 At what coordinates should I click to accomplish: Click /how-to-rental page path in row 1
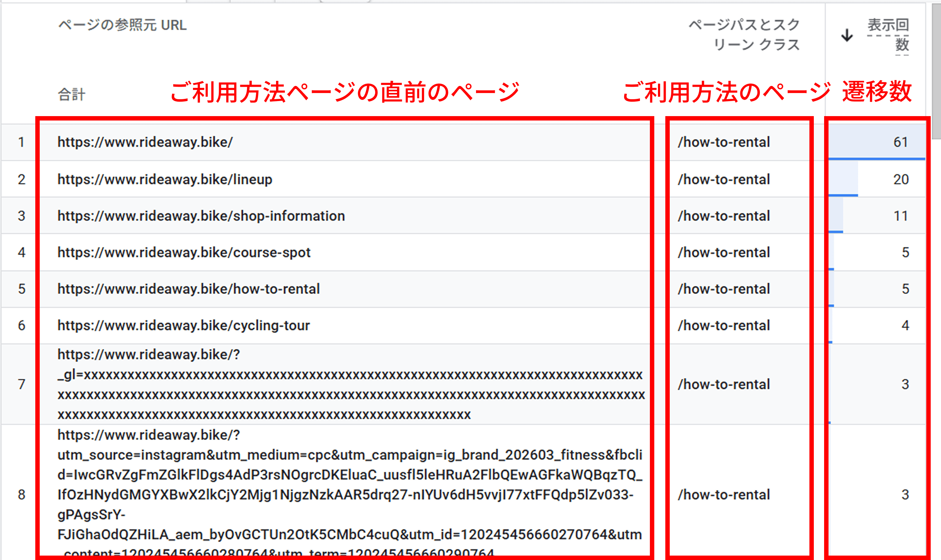(x=724, y=142)
